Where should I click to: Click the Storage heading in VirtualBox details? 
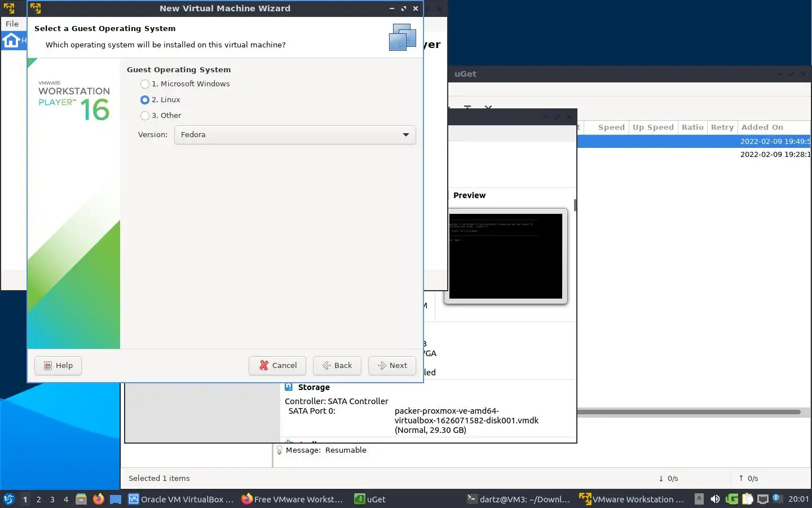(314, 388)
